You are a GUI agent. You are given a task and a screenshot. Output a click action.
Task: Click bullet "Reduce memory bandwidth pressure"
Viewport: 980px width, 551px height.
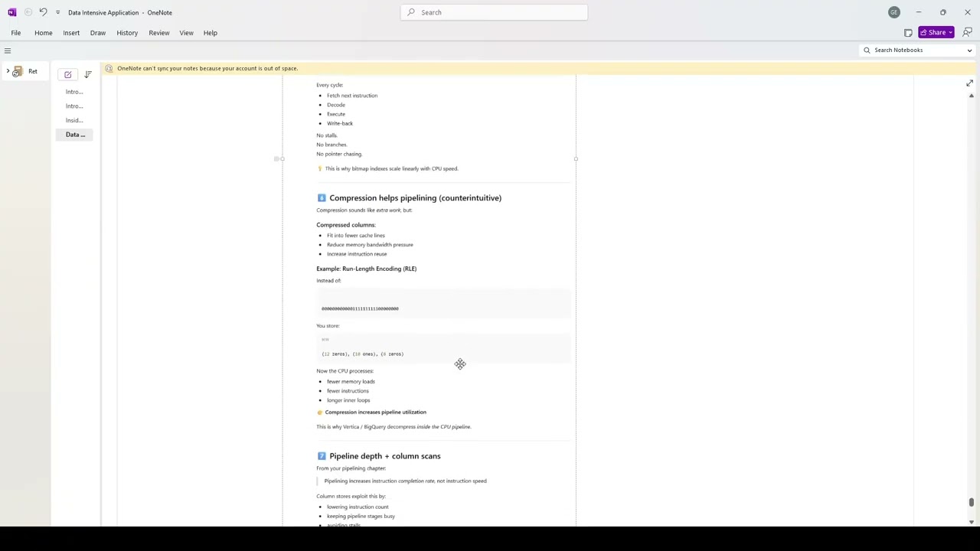370,245
